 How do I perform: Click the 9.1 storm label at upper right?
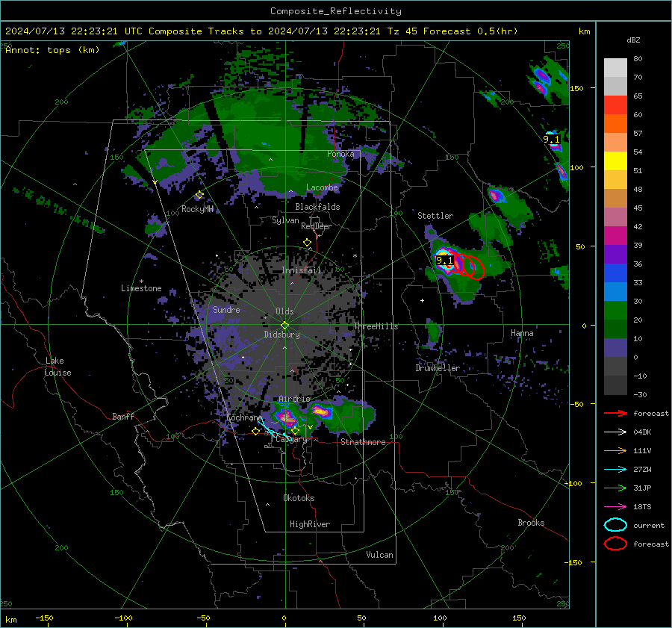click(x=551, y=139)
